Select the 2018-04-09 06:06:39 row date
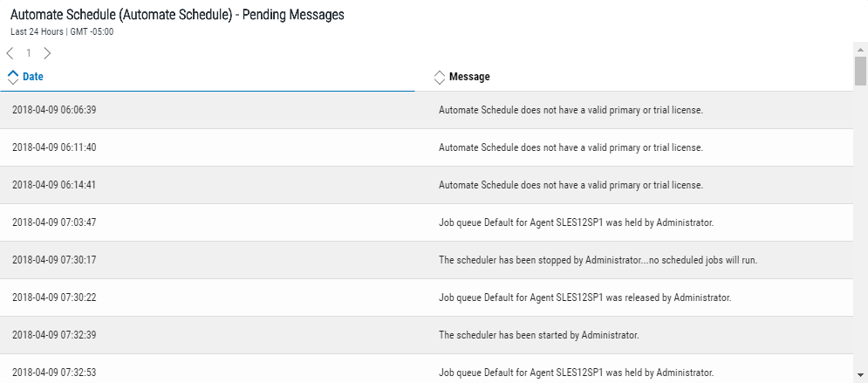The width and height of the screenshot is (868, 383). (x=54, y=110)
